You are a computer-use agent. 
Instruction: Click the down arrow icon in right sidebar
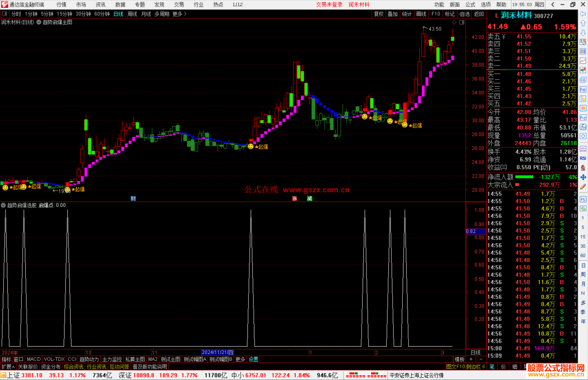583,33
